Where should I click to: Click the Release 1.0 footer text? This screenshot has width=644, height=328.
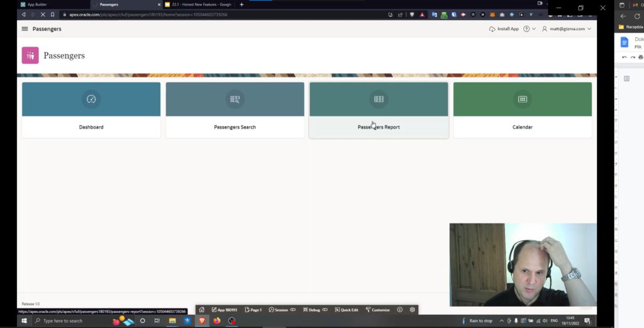[31, 303]
